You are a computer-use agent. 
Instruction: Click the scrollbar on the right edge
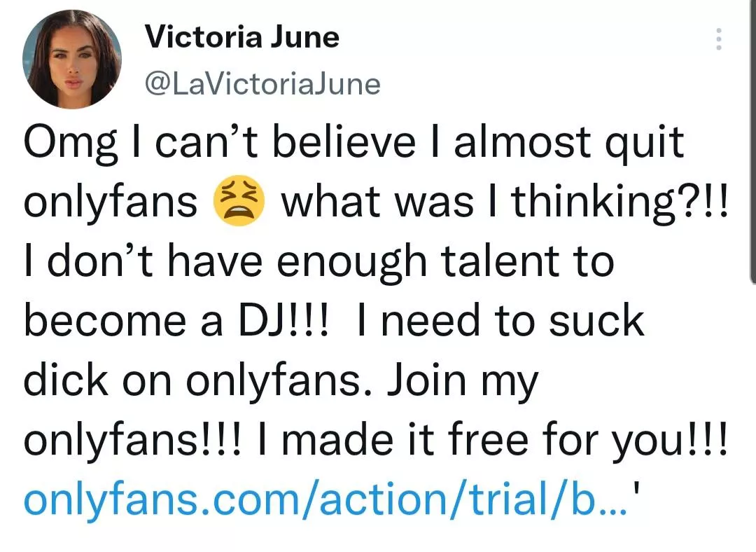(x=752, y=140)
